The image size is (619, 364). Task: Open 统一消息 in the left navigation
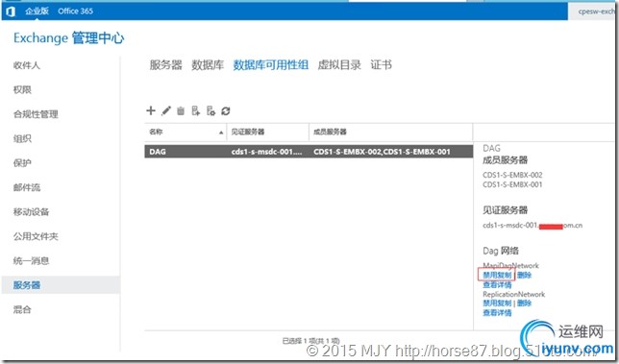tap(31, 261)
